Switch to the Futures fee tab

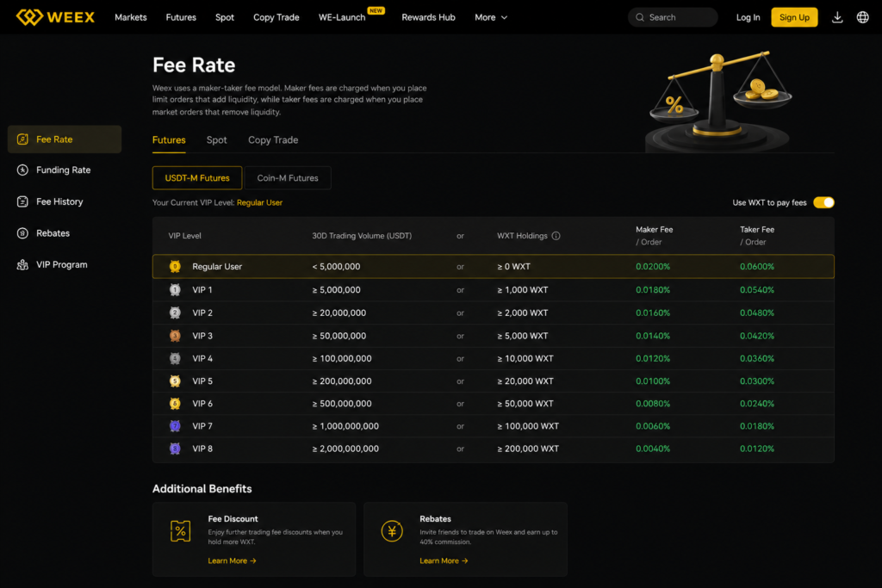pos(169,140)
